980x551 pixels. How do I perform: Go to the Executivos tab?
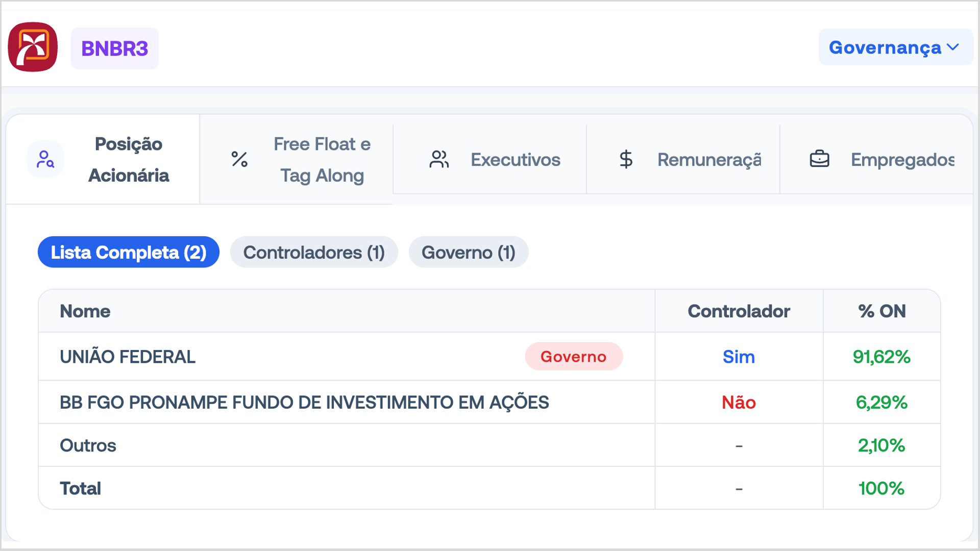click(490, 159)
